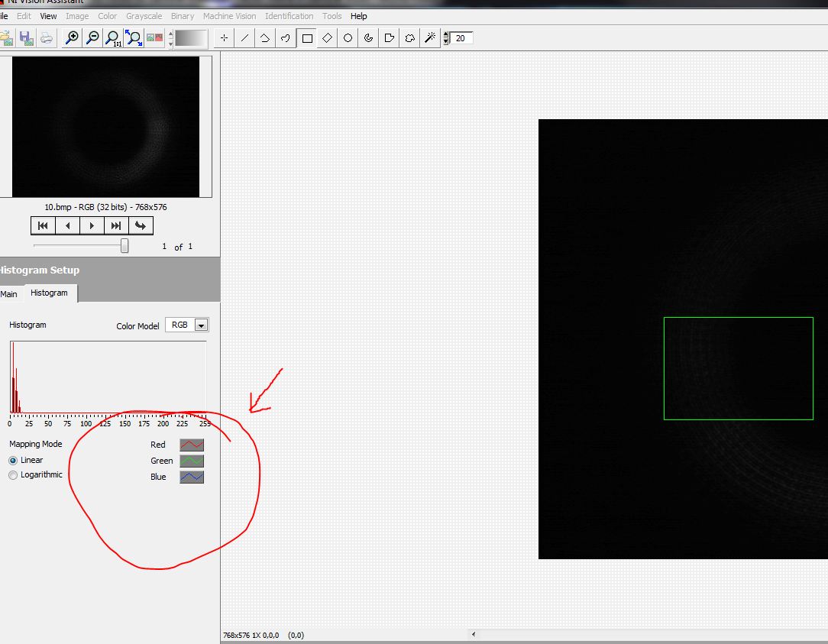Select the Annulus tool

(x=369, y=38)
